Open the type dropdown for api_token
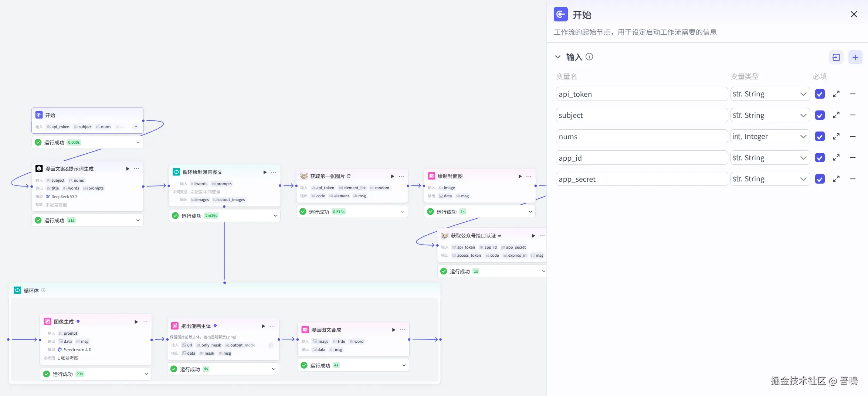 pos(770,94)
